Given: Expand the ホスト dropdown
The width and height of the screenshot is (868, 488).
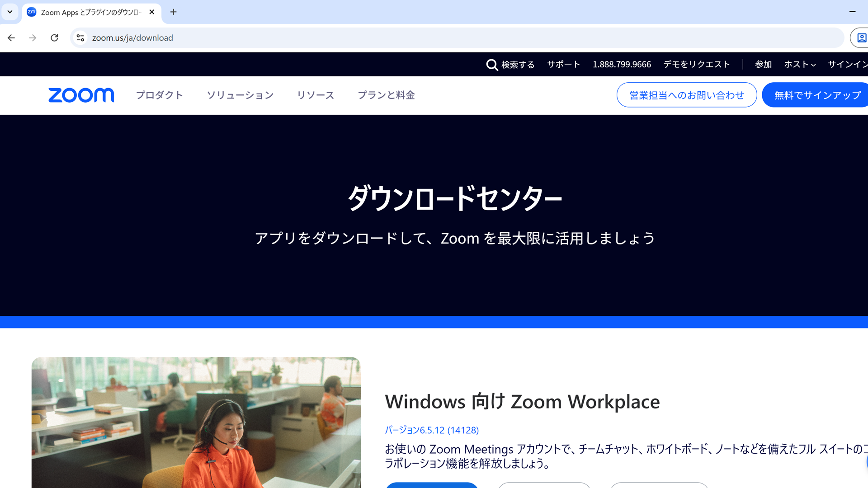Looking at the screenshot, I should (800, 64).
